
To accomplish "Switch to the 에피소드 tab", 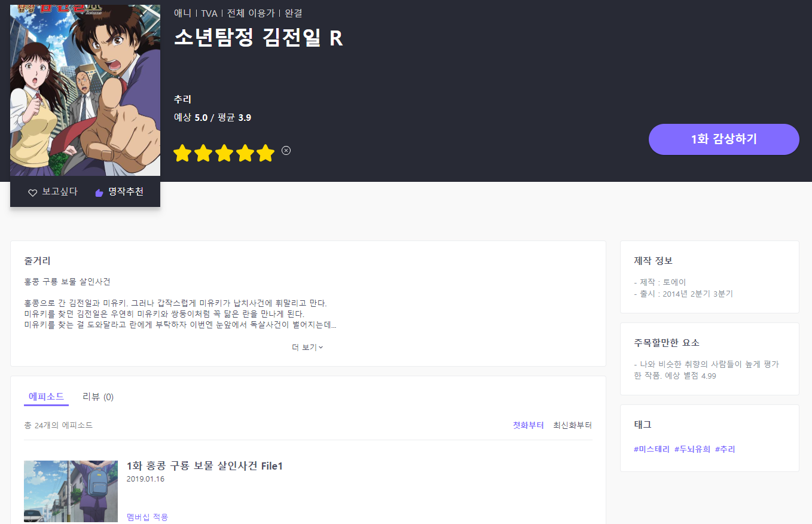I will point(46,397).
